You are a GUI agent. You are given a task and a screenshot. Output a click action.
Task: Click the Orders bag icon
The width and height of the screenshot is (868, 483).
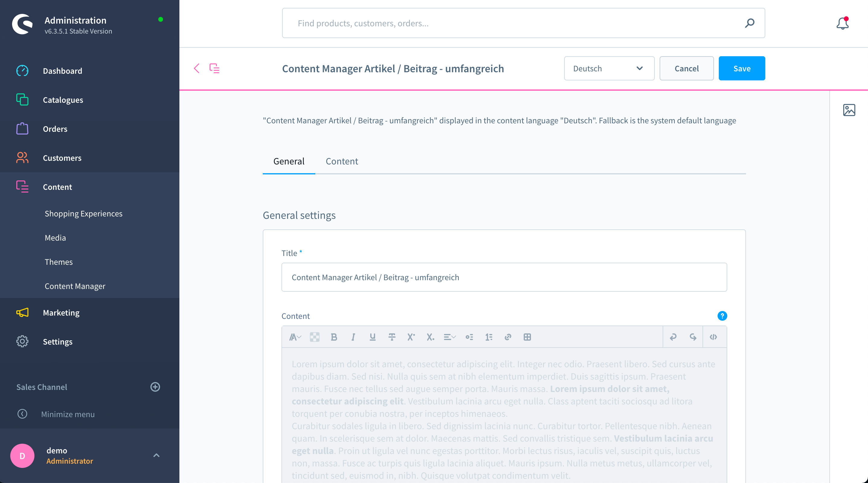[22, 129]
